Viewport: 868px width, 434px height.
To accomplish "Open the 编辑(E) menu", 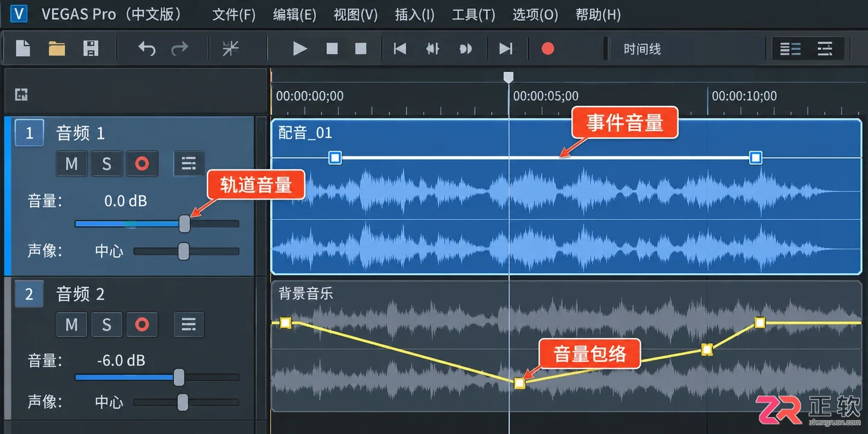I will pos(295,14).
